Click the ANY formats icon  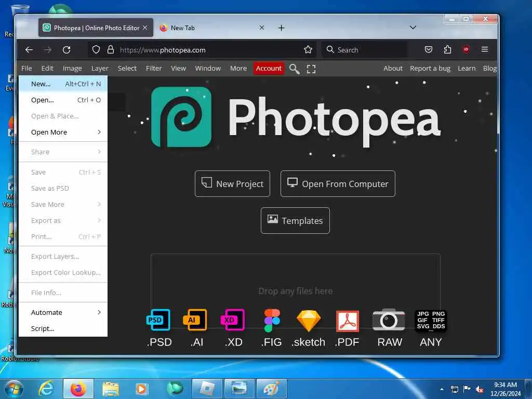pyautogui.click(x=431, y=321)
